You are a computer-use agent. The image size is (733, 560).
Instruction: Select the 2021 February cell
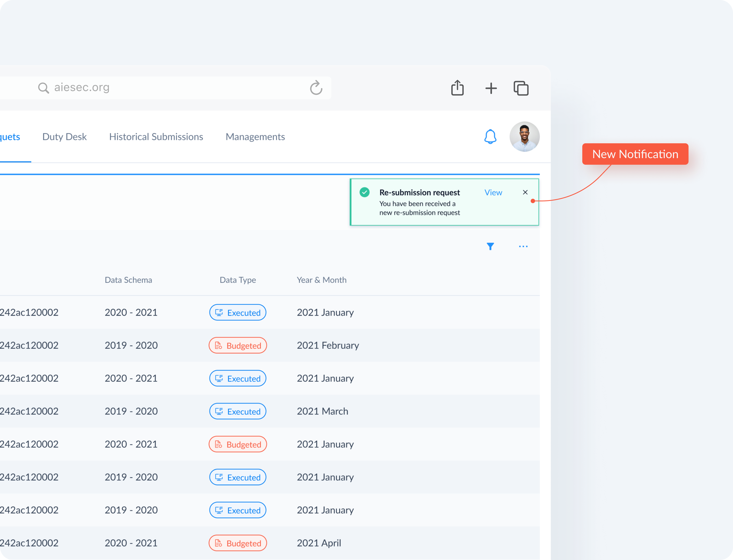(328, 345)
